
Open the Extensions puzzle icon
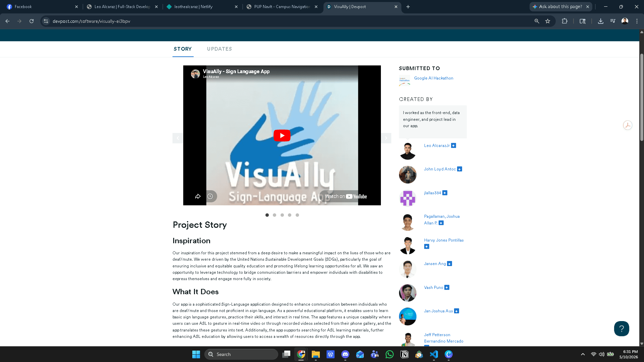(x=565, y=21)
